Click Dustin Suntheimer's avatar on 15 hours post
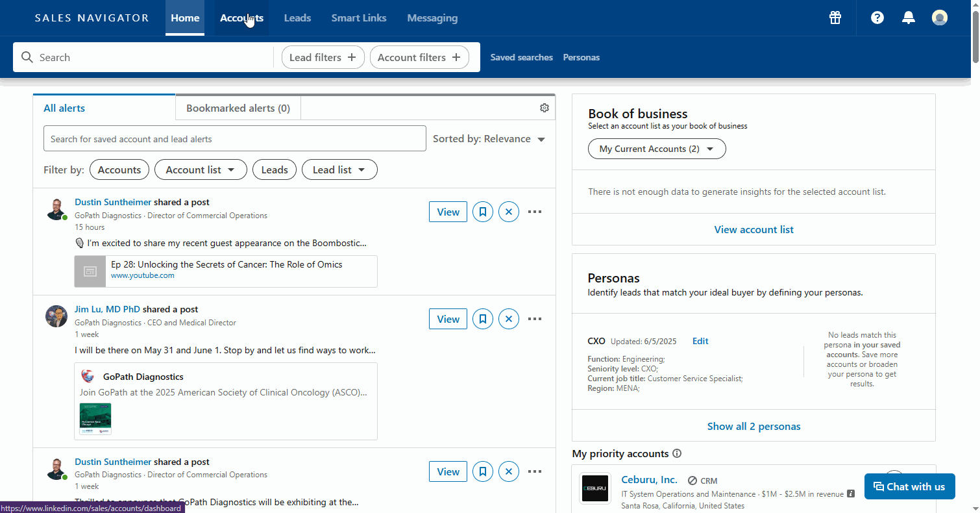980x513 pixels. [x=56, y=209]
